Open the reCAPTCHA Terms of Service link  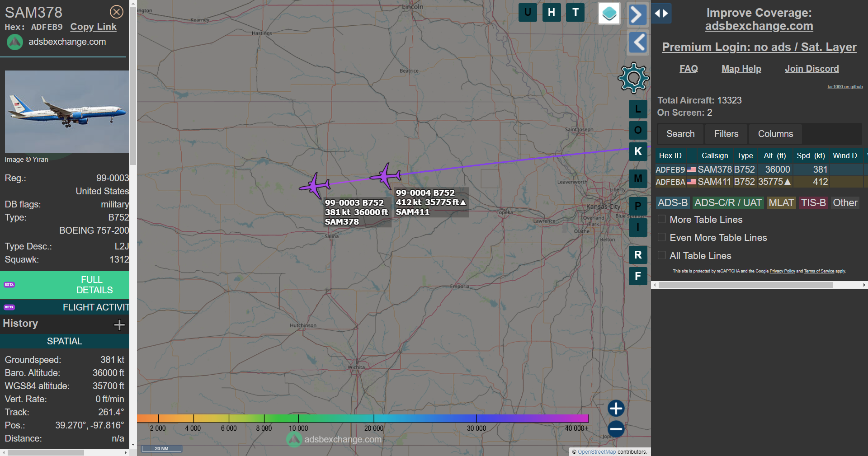pos(819,271)
